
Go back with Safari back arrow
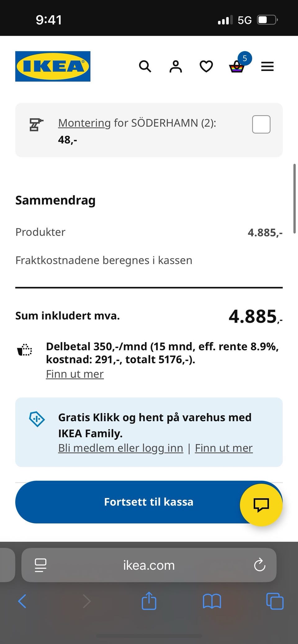click(x=22, y=601)
